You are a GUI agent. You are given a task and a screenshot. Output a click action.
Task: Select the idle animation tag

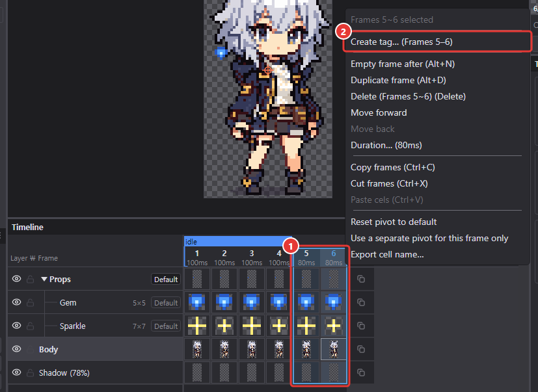tap(238, 241)
